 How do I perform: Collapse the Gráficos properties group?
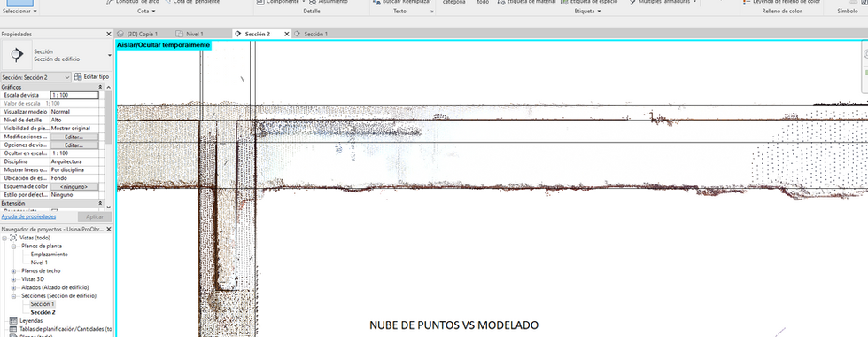(x=100, y=87)
